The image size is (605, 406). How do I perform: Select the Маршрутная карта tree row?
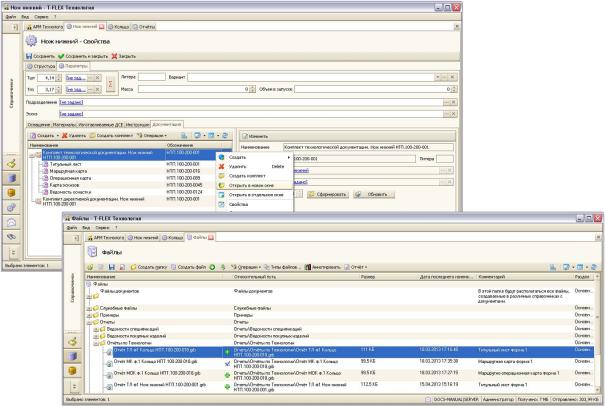pos(131,171)
